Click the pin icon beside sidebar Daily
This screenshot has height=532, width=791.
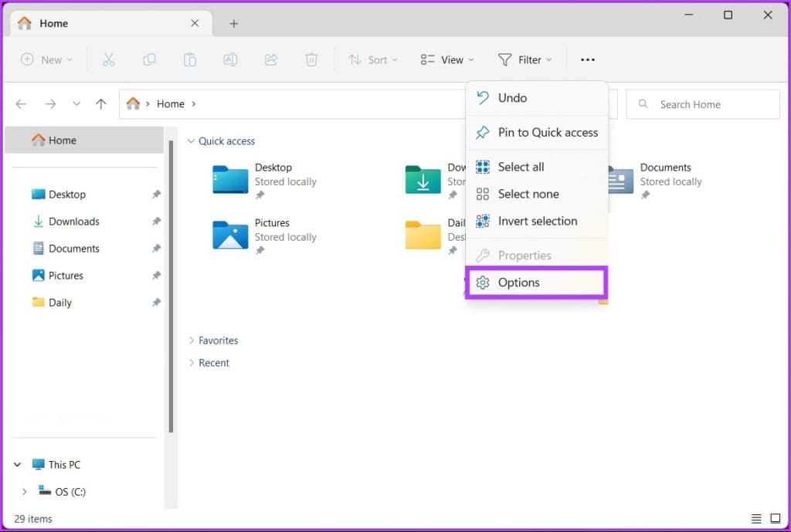point(156,303)
